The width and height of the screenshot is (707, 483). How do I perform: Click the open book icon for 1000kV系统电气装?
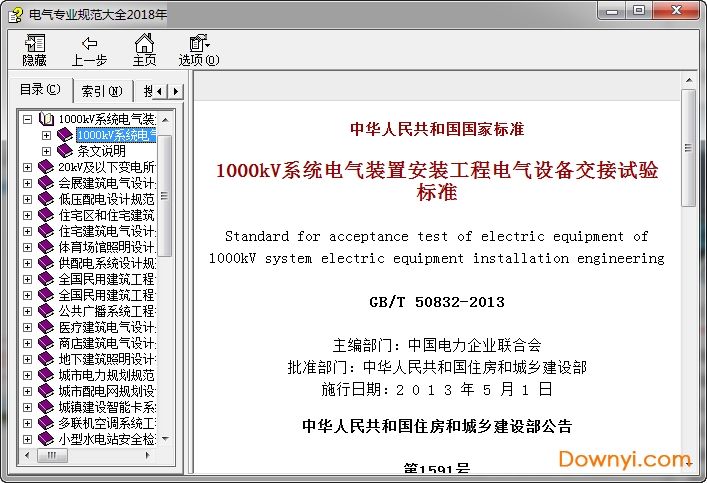[46, 119]
